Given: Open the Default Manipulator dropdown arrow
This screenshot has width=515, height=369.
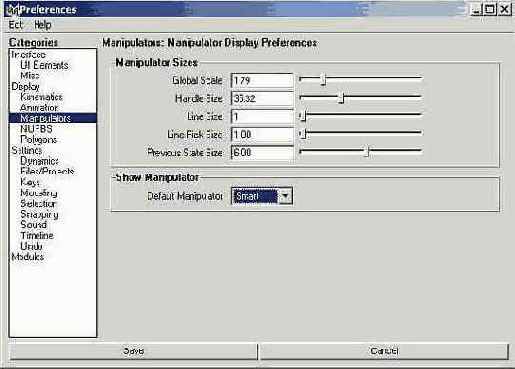Looking at the screenshot, I should tap(285, 196).
